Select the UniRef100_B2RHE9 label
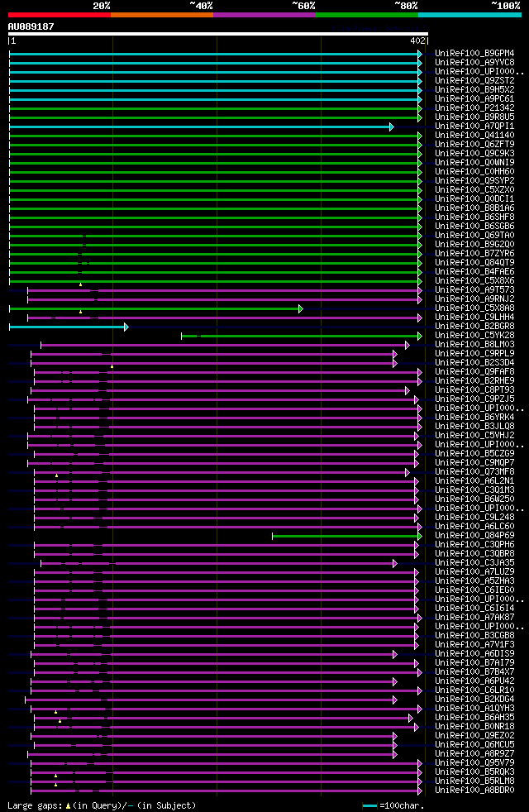 (474, 381)
